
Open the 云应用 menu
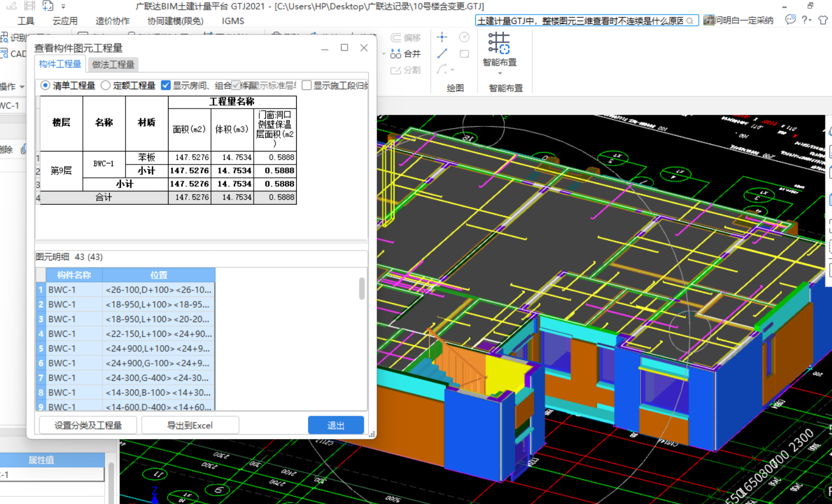65,21
